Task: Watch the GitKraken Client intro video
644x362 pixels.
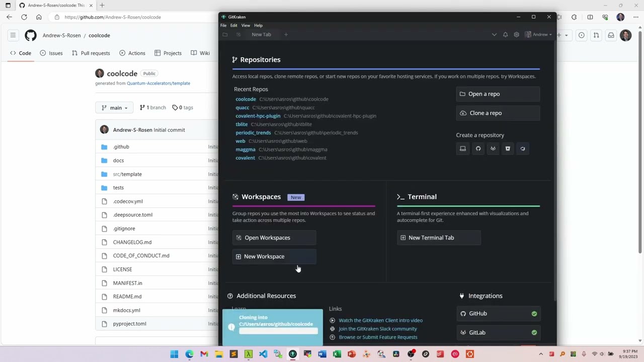Action: click(x=380, y=320)
